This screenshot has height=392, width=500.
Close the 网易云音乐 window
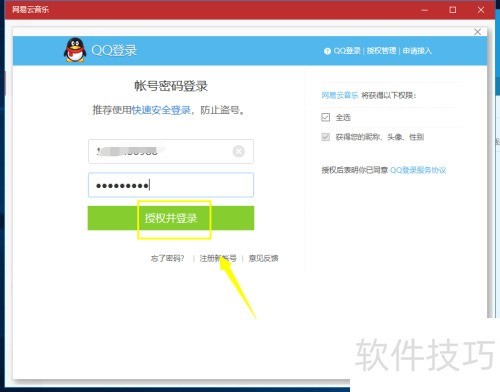point(481,10)
